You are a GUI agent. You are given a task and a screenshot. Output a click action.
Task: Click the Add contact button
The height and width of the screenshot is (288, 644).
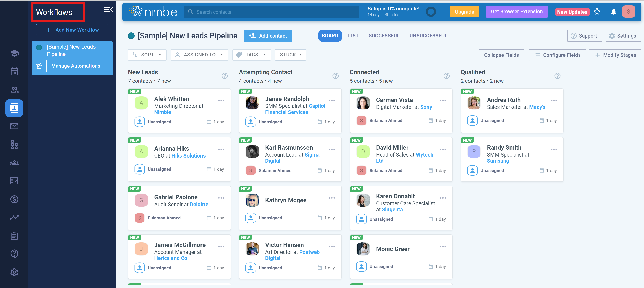[268, 36]
